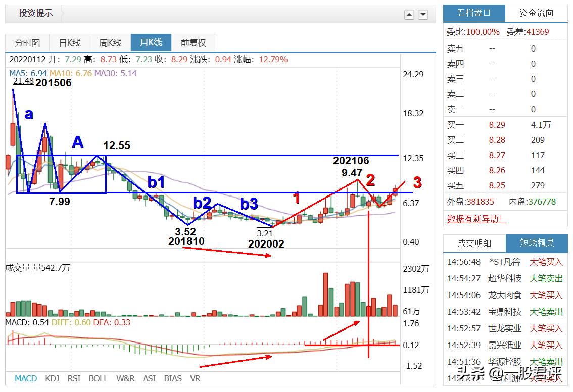Click the 买五 price 8.25
The image size is (573, 392).
tap(497, 185)
